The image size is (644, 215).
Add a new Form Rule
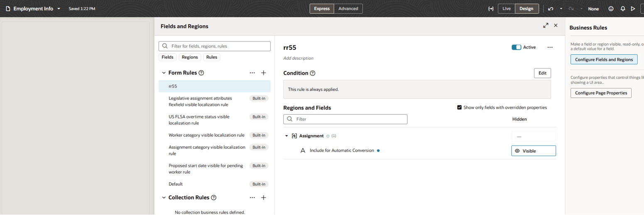click(263, 73)
